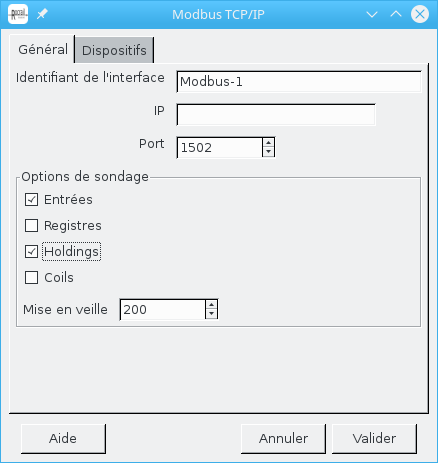Uncheck the Entrées checkbox
Image resolution: width=438 pixels, height=463 pixels.
click(31, 200)
